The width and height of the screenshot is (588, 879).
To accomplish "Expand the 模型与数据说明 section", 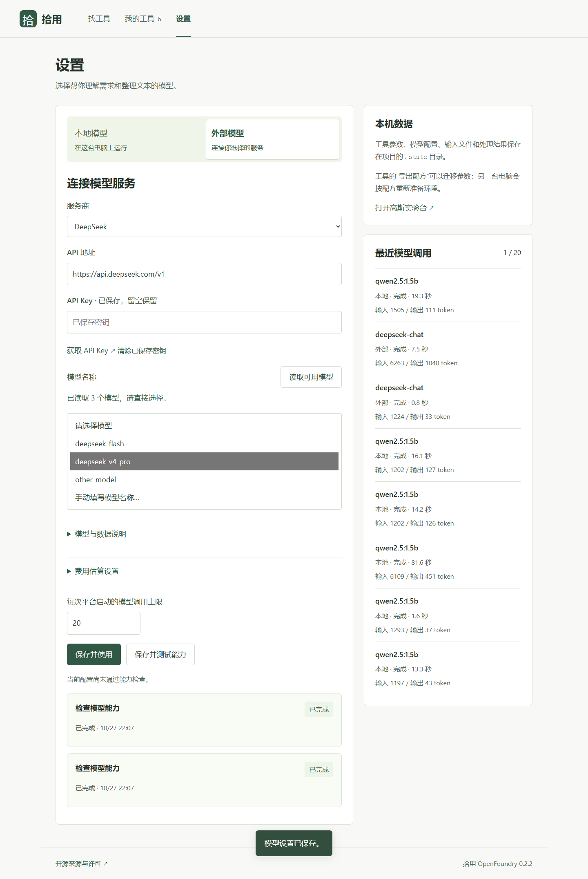I will point(97,534).
